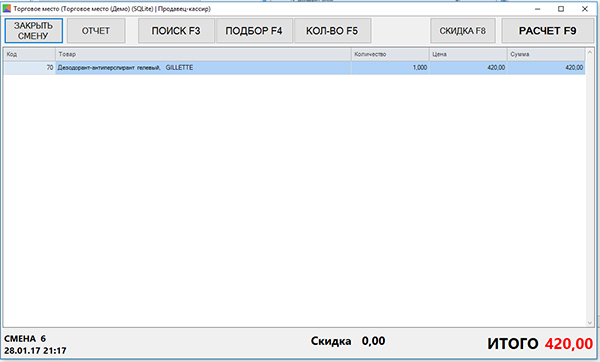Click the date 28.01.17 21:17
The image size is (600, 362).
[35, 351]
